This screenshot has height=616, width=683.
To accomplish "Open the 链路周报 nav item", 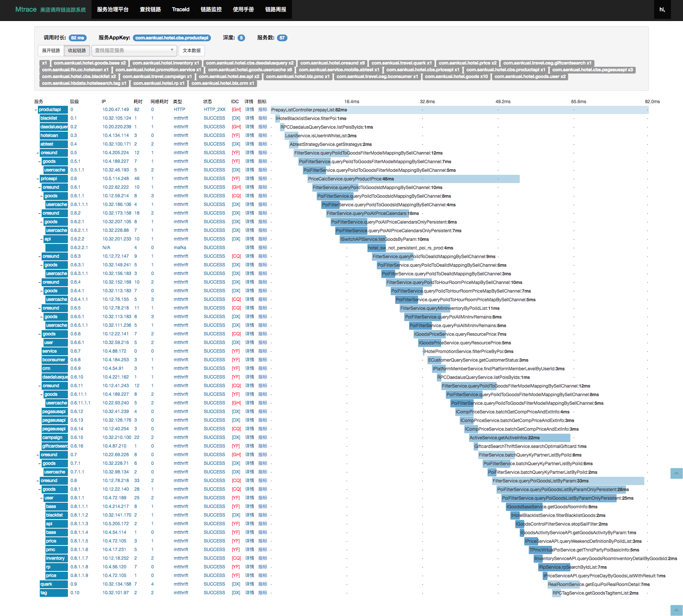I will (x=275, y=9).
